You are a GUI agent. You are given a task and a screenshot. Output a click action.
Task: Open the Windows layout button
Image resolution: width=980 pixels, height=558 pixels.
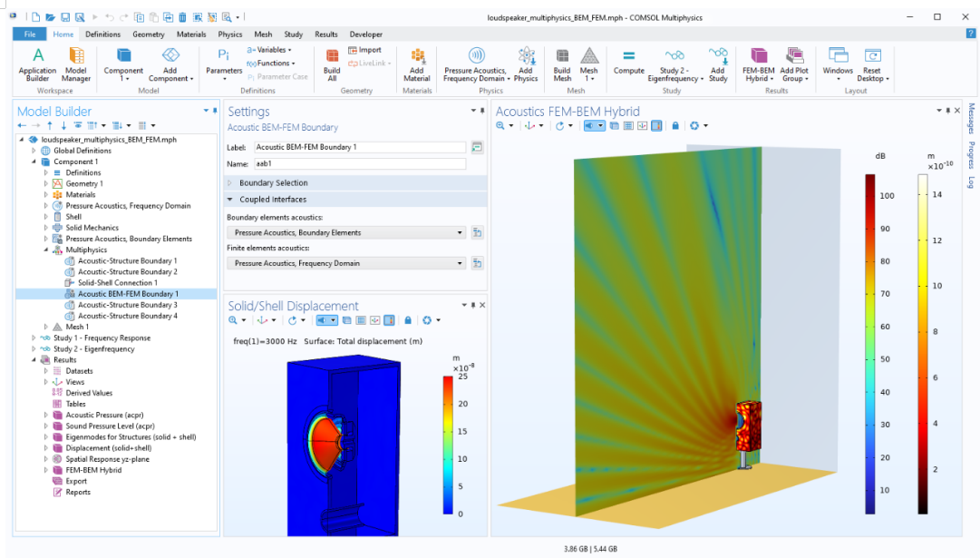838,64
